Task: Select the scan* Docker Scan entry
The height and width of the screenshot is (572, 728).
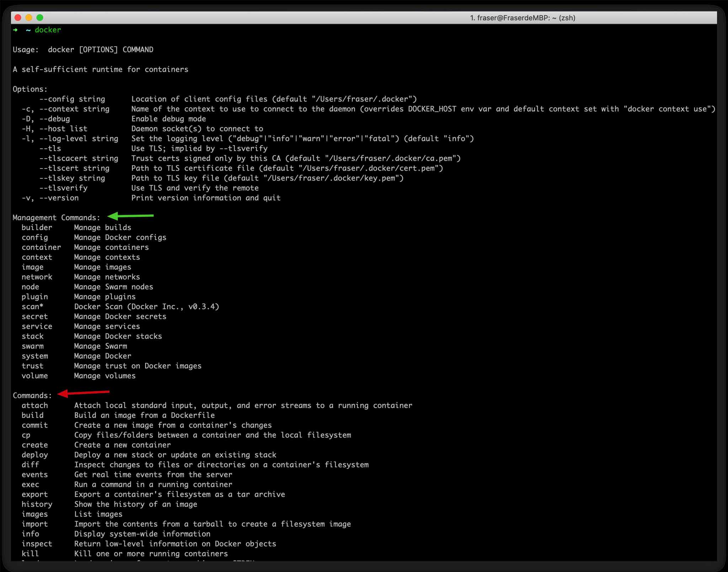Action: 121,306
